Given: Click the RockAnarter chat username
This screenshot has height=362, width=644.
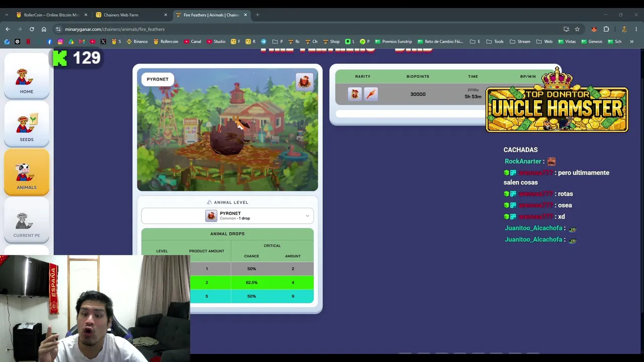Looking at the screenshot, I should 523,161.
